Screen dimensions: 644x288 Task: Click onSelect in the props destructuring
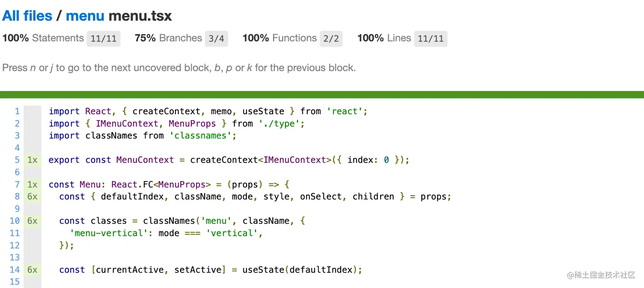(321, 196)
